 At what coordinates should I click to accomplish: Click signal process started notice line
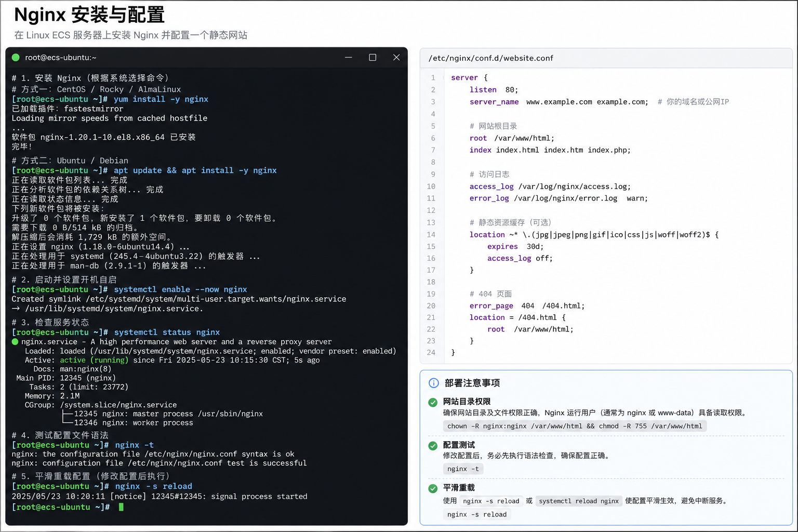coord(159,497)
